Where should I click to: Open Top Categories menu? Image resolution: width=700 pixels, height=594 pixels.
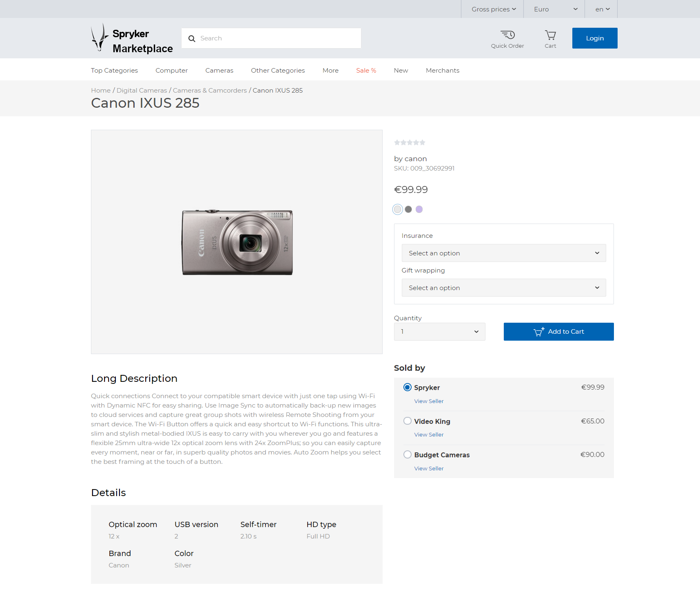(x=114, y=71)
